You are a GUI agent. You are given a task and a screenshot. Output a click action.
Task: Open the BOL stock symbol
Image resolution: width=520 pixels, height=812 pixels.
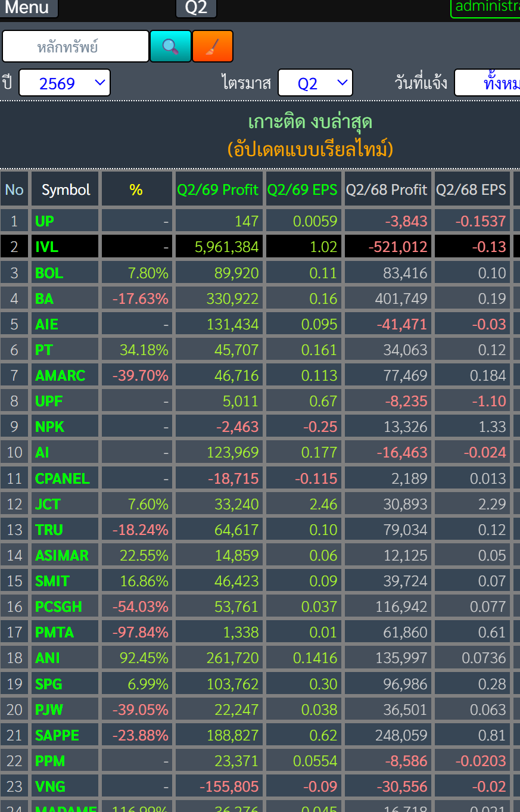coord(49,273)
